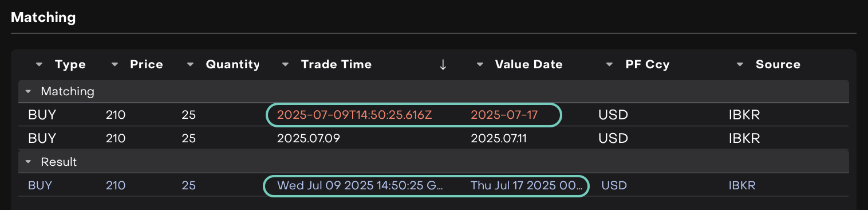Open the PF Ccy column dropdown arrow

tap(609, 65)
